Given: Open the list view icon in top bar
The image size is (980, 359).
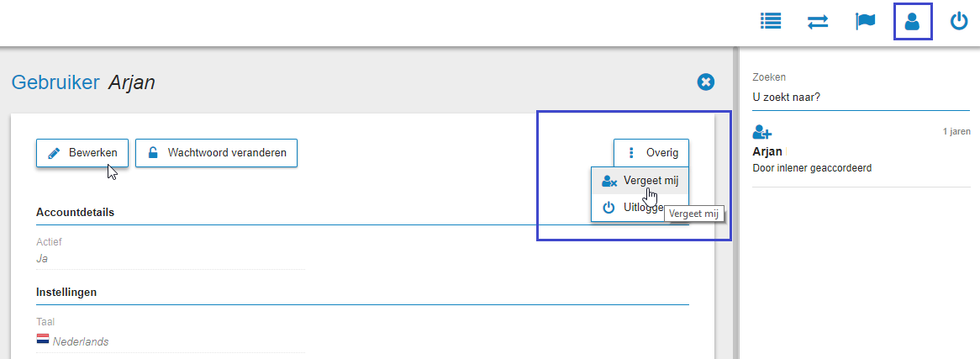Looking at the screenshot, I should (x=771, y=21).
